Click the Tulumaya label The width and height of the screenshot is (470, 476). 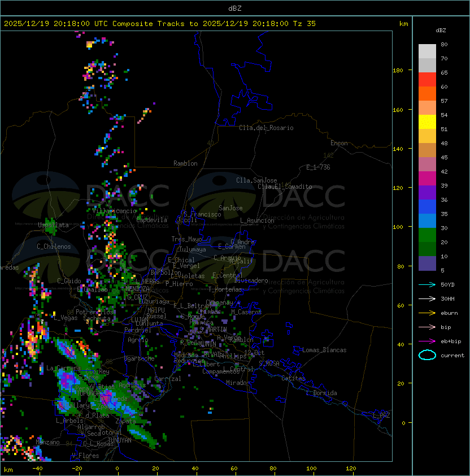tap(193, 249)
